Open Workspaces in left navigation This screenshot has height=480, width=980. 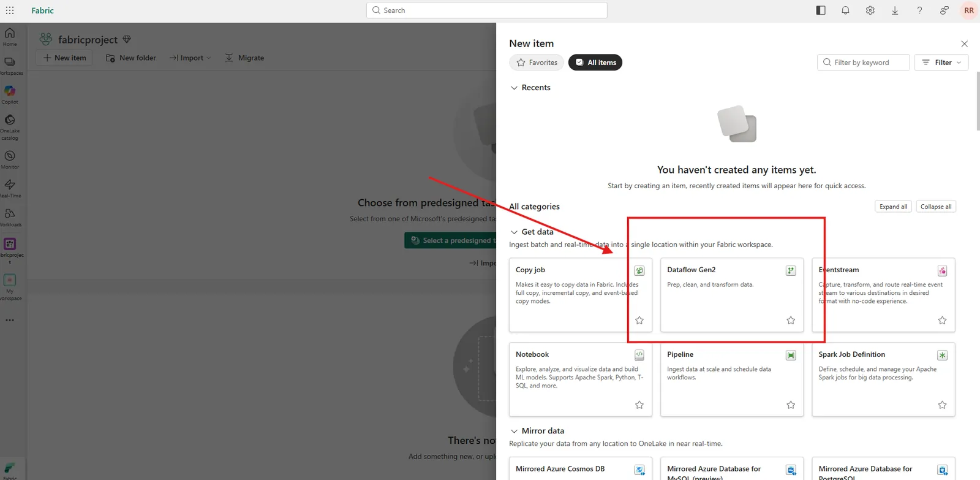click(10, 66)
